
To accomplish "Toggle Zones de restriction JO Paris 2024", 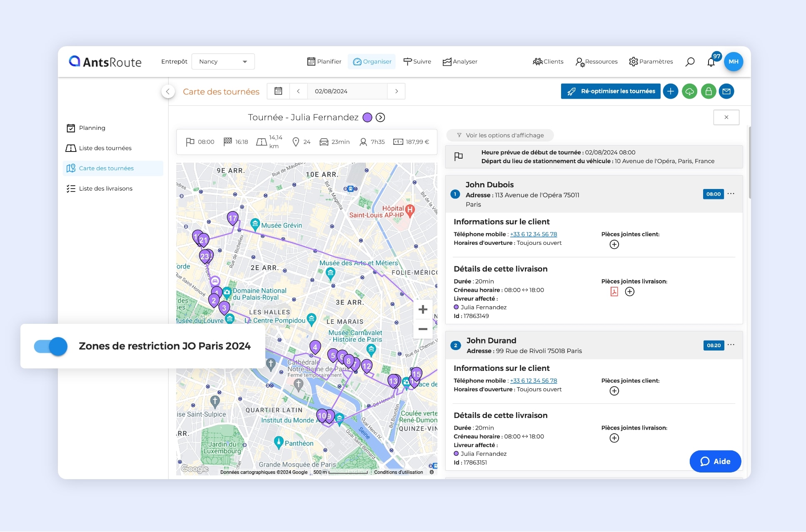I will 51,346.
